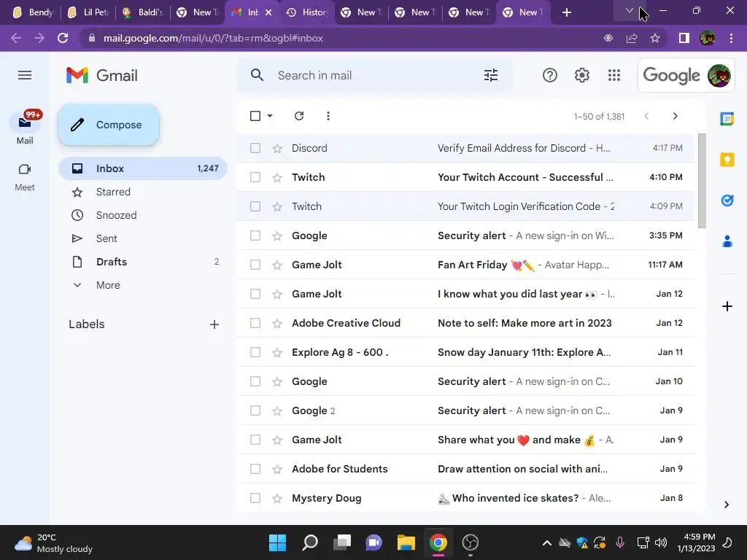
Task: Close the Gmail Inbox browser tab
Action: [x=268, y=12]
